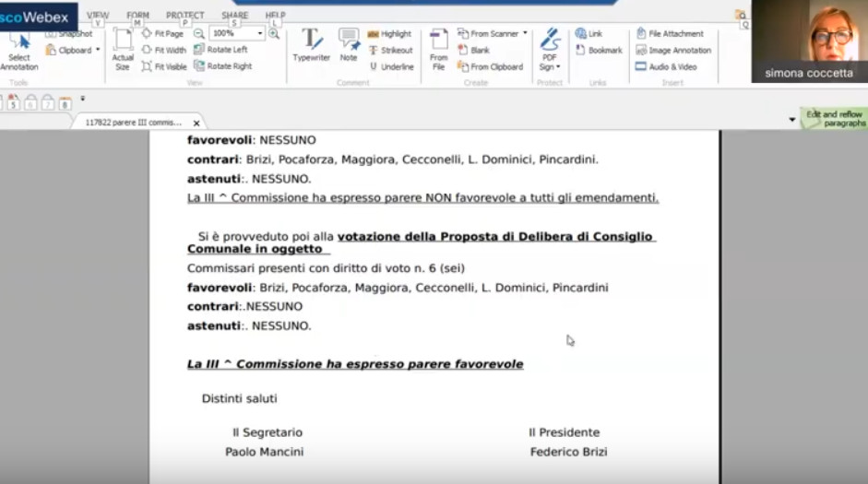Viewport: 868px width, 484px height.
Task: Set view to Actual Size
Action: click(x=123, y=50)
